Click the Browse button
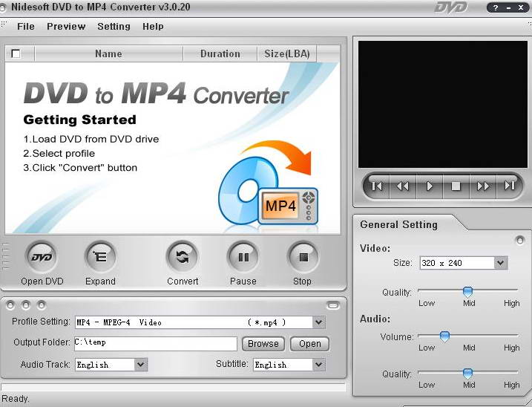The height and width of the screenshot is (407, 532). coord(263,344)
